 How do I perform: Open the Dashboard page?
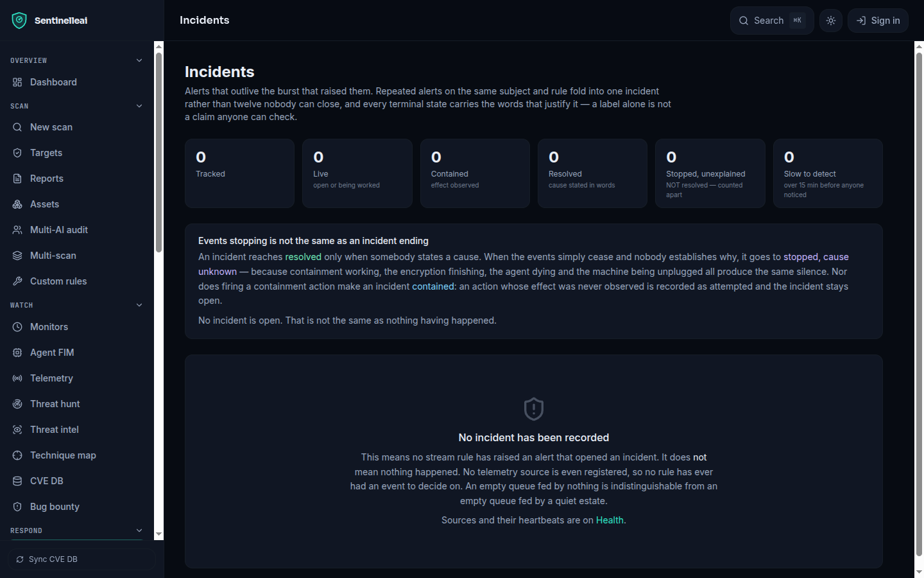(x=77, y=82)
